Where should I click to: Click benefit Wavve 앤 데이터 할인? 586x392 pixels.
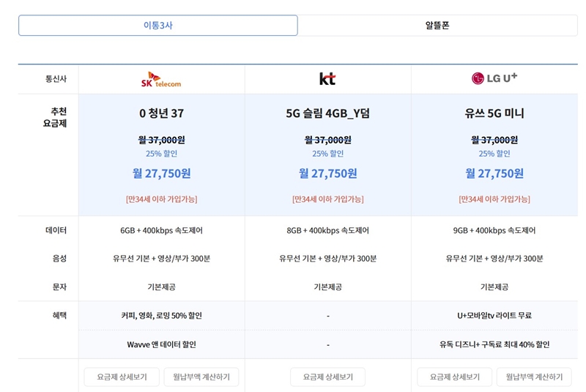pyautogui.click(x=161, y=344)
